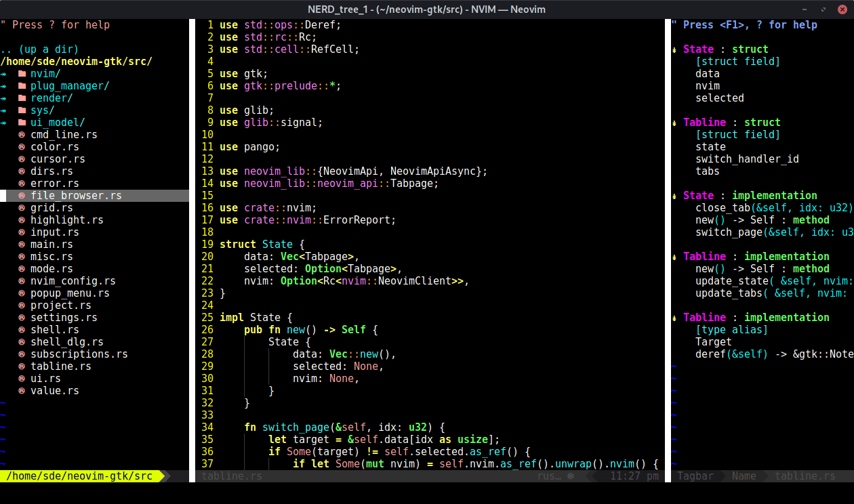Click the Rust file icon for dirs.rs
Viewport: 854px width, 504px height.
(22, 171)
